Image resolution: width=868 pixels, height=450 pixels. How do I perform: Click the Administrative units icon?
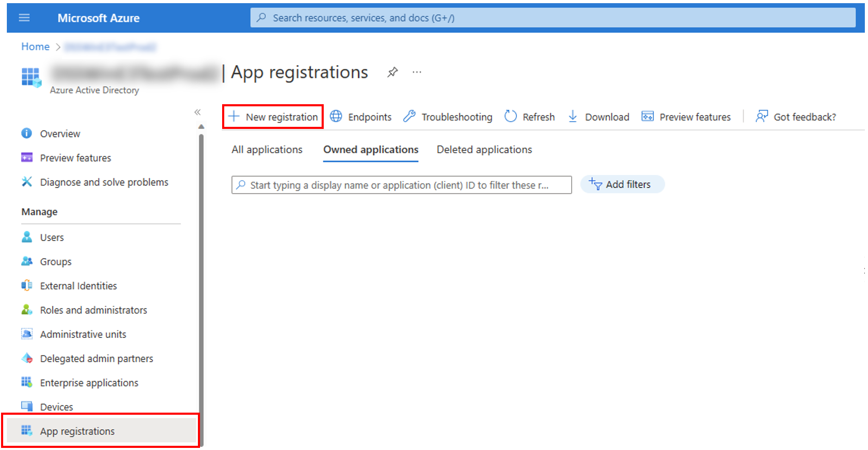coord(26,334)
